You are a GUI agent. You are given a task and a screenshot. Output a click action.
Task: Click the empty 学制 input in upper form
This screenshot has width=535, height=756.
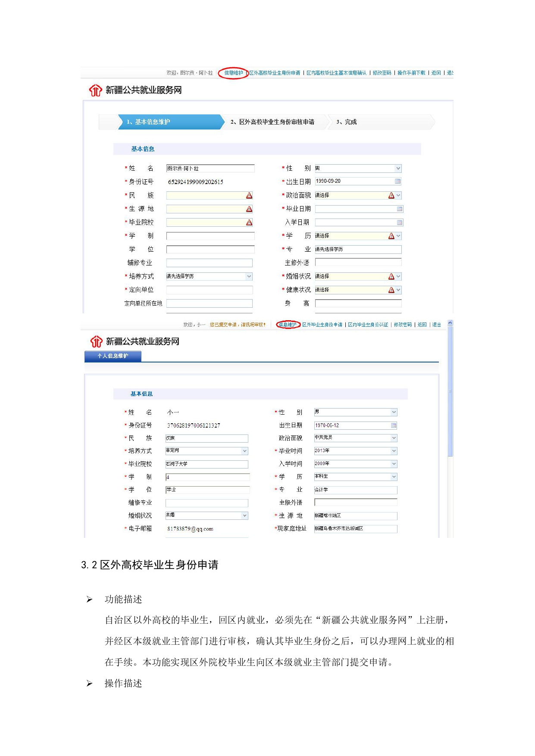[x=210, y=236]
